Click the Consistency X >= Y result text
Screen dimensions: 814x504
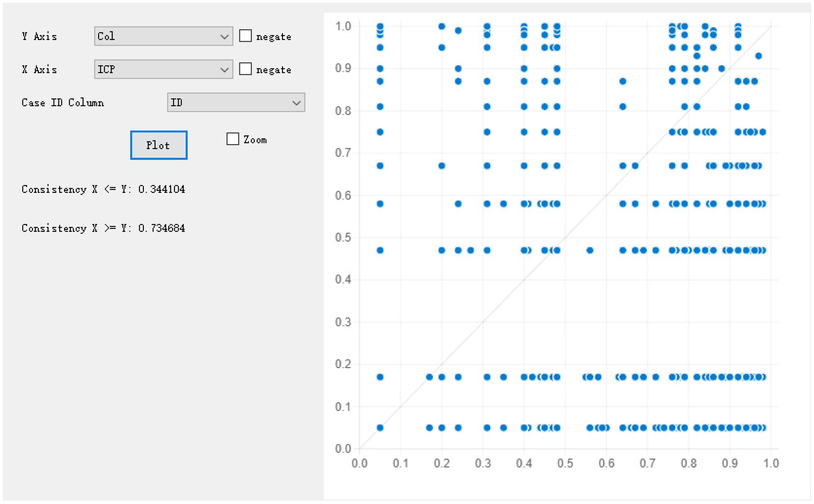[x=103, y=228]
